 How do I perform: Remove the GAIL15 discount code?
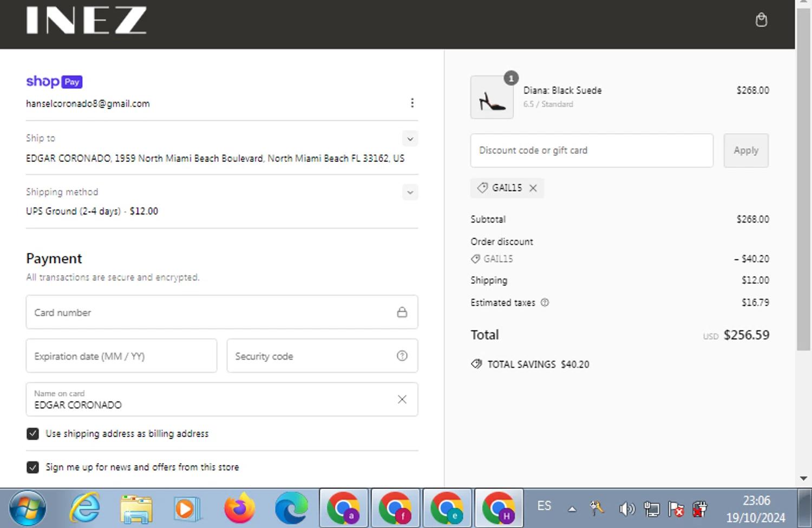pyautogui.click(x=533, y=188)
